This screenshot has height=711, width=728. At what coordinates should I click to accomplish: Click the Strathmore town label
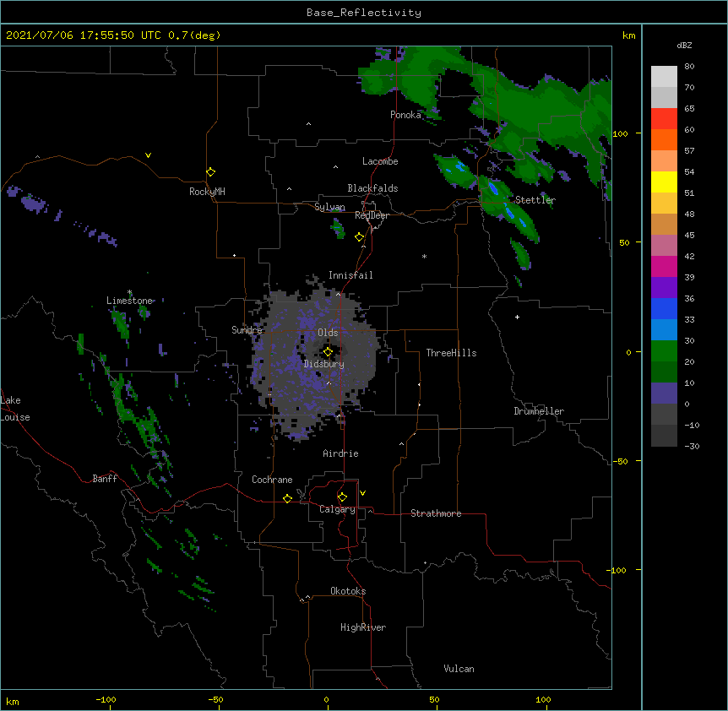[x=436, y=513]
